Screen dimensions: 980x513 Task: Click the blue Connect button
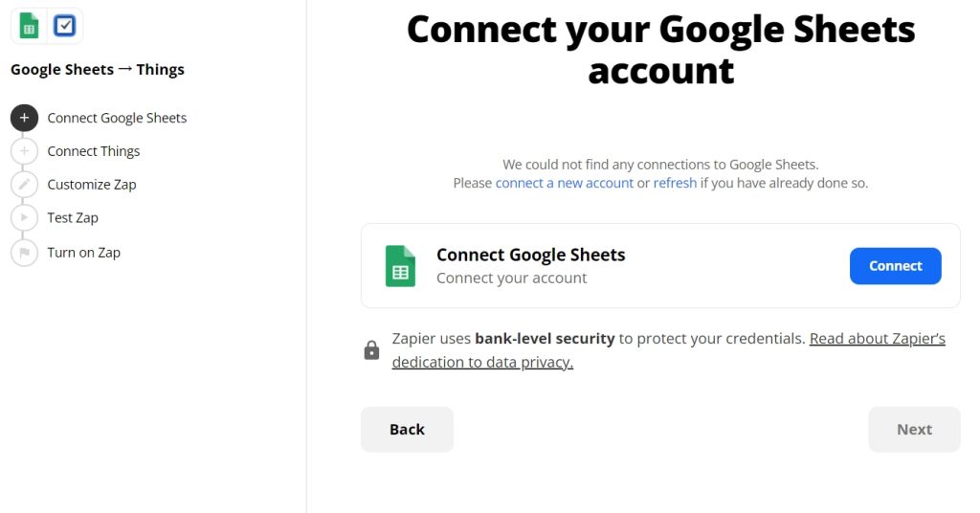coord(895,265)
